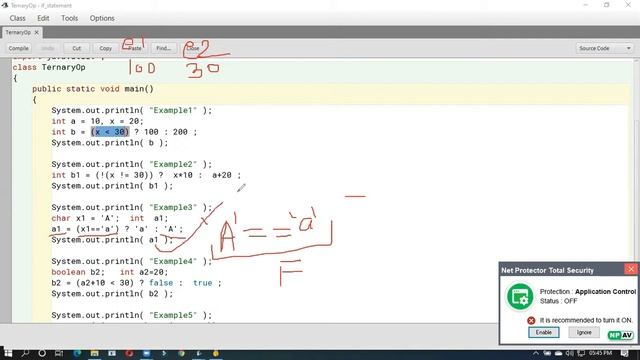Click the OneDrive cloud tray icon

click(x=558, y=353)
